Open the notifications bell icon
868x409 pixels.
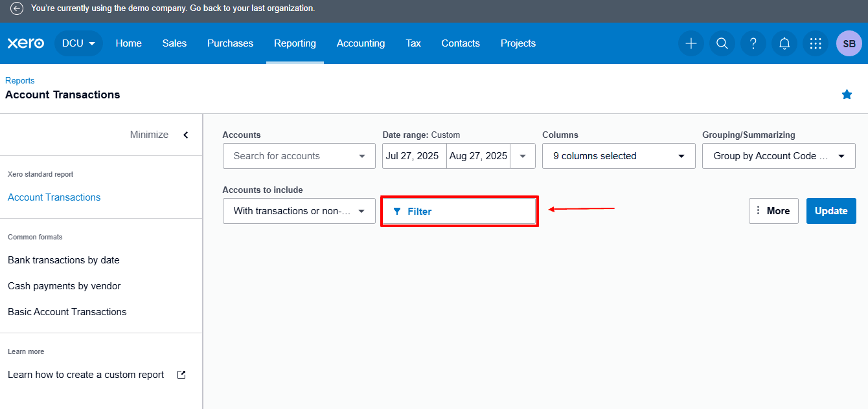tap(784, 43)
